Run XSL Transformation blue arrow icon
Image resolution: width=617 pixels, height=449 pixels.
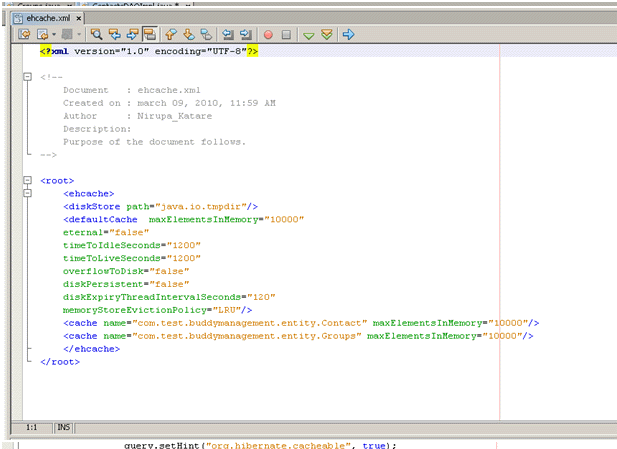(x=348, y=35)
